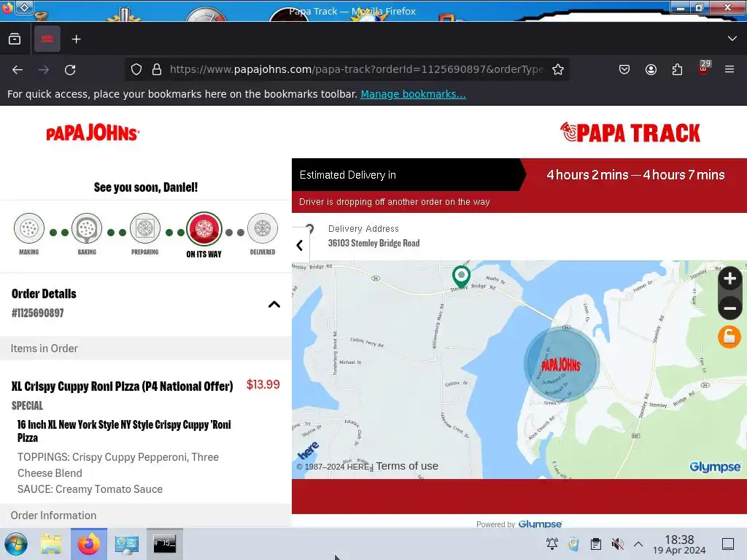The image size is (747, 560).
Task: Toggle the orange map lock button
Action: coord(729,337)
